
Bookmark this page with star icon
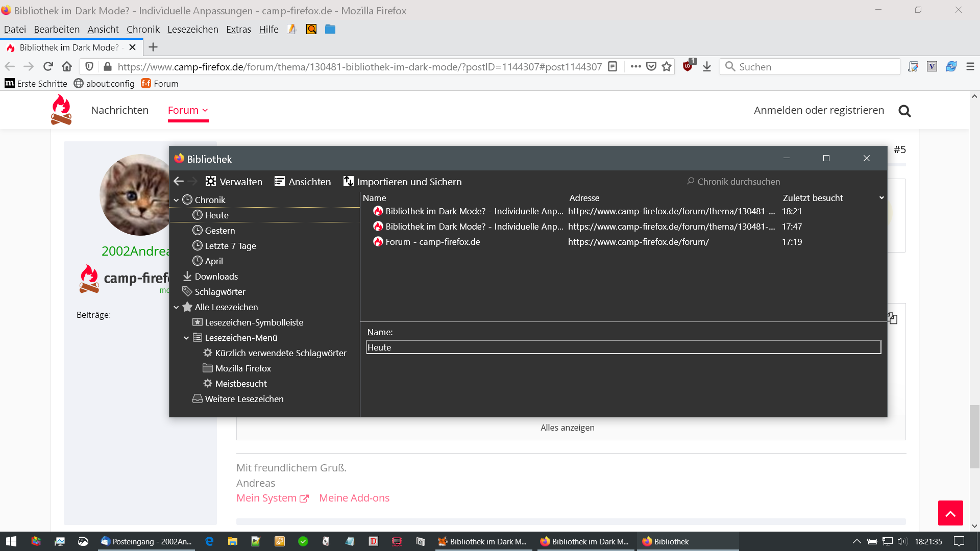667,66
